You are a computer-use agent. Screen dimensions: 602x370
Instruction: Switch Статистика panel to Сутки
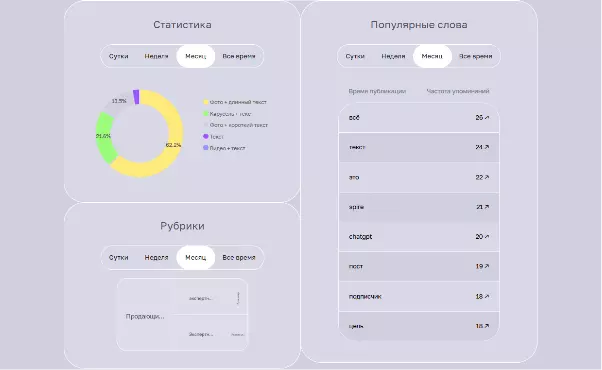pyautogui.click(x=119, y=56)
